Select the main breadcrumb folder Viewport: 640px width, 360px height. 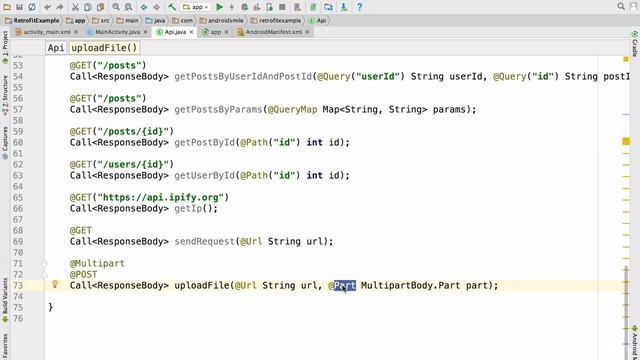pyautogui.click(x=127, y=20)
